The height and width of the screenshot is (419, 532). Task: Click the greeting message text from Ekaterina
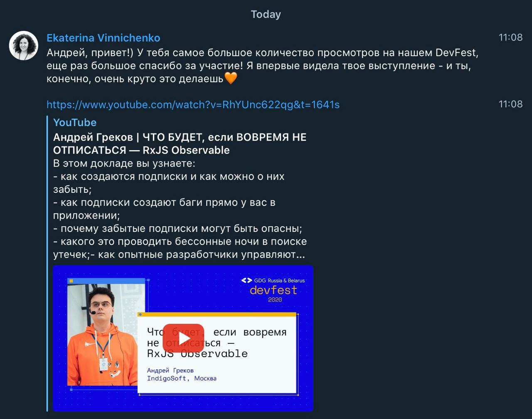tap(263, 66)
